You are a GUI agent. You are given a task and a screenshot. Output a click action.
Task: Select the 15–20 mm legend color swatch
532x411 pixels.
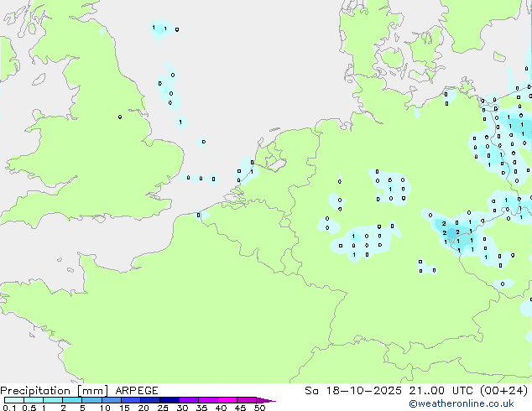pos(133,401)
